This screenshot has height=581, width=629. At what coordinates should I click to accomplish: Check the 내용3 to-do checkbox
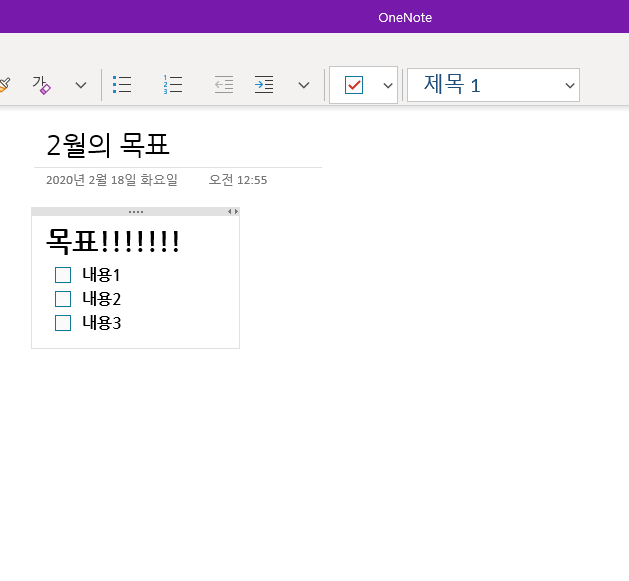coord(63,323)
